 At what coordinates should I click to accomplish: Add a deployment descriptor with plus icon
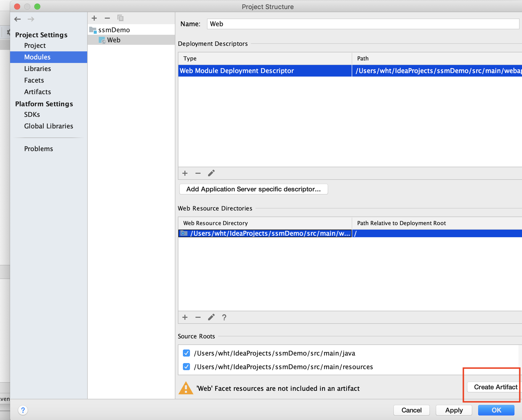185,173
